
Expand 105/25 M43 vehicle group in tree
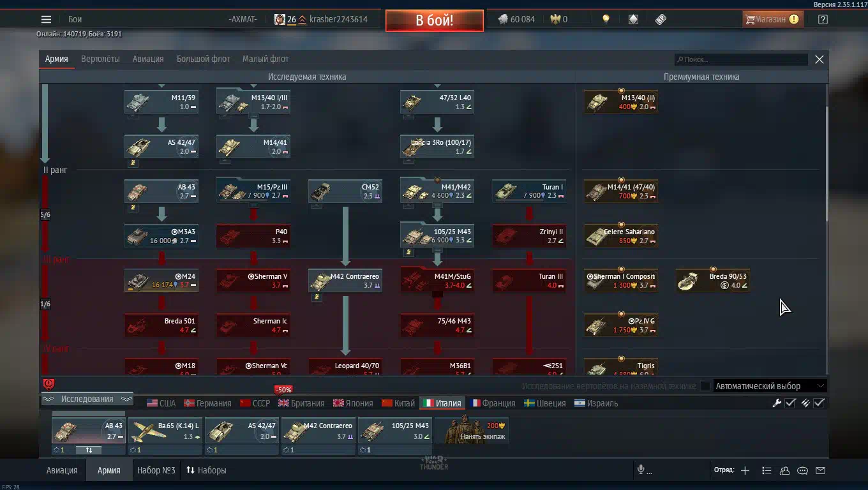(x=437, y=236)
